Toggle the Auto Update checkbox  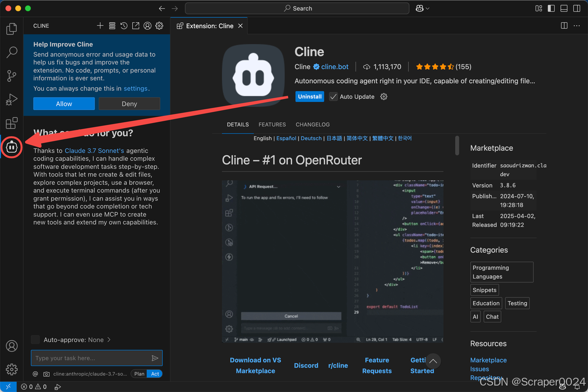tap(334, 97)
